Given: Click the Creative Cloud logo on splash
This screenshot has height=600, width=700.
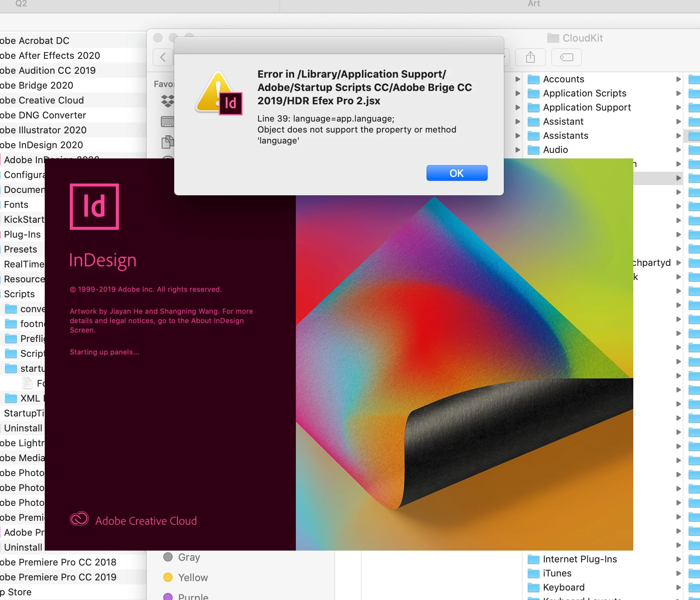Looking at the screenshot, I should (x=79, y=519).
